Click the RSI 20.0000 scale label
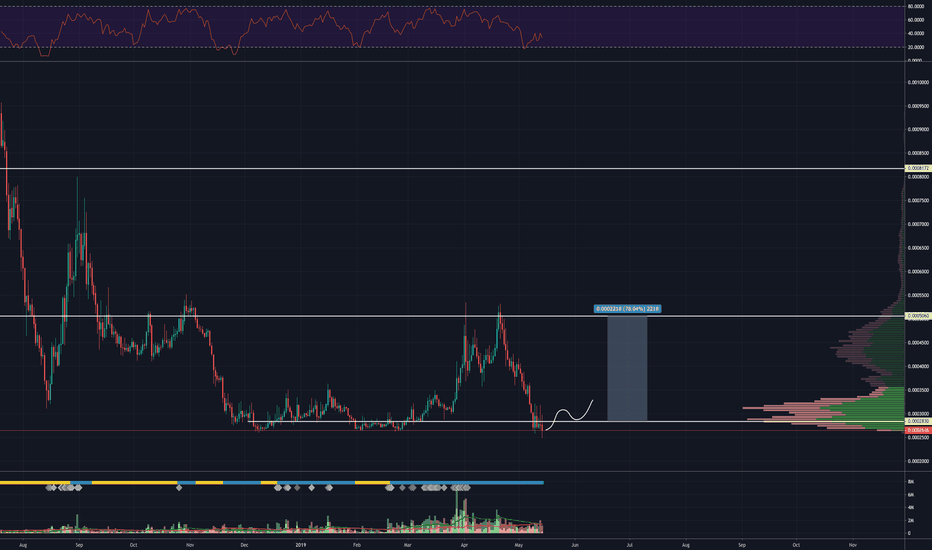The image size is (932, 550). [x=916, y=48]
